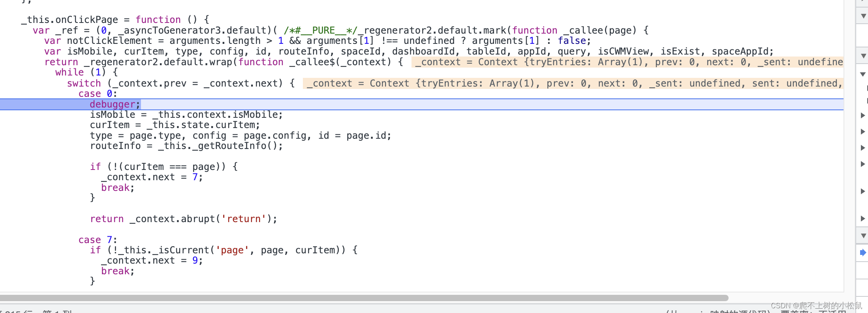Screen dimensions: 868x313
Task: Click the '_this.onClickPage = function () {' line
Action: click(x=115, y=20)
